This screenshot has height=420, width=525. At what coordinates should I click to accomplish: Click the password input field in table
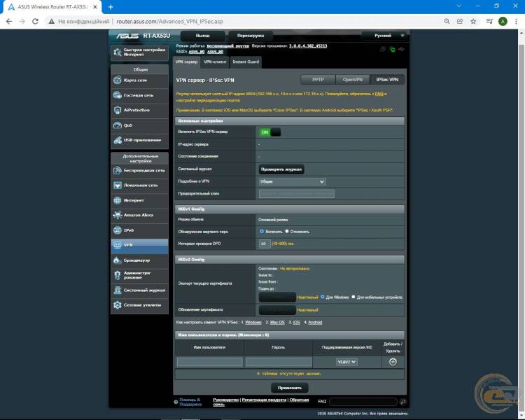(x=279, y=362)
